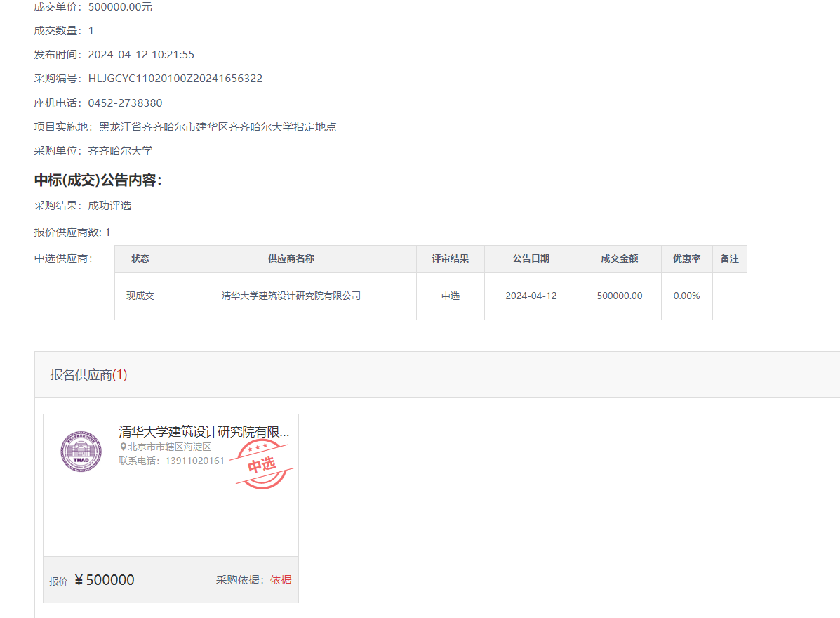Select the 报名供应商(1) section header
Screen dimensions: 840x618
[88, 375]
